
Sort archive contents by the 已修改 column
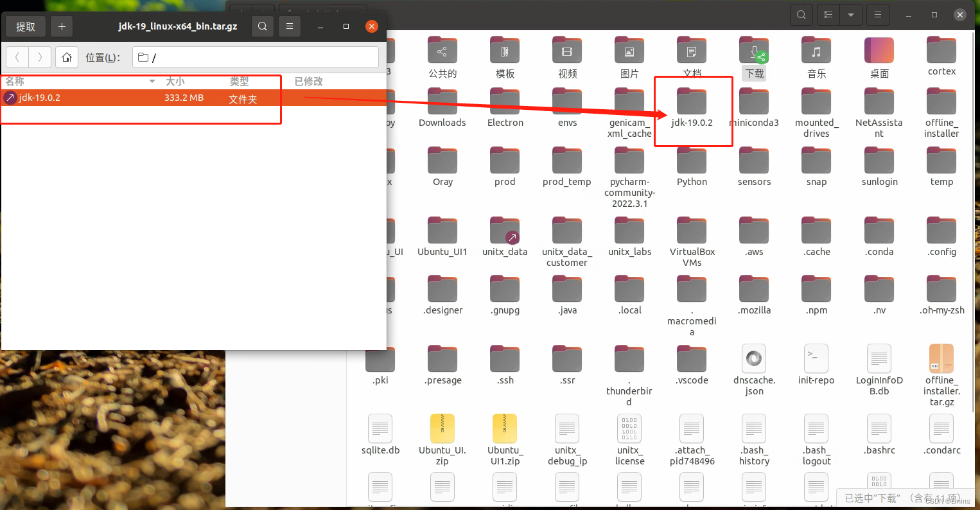[308, 82]
